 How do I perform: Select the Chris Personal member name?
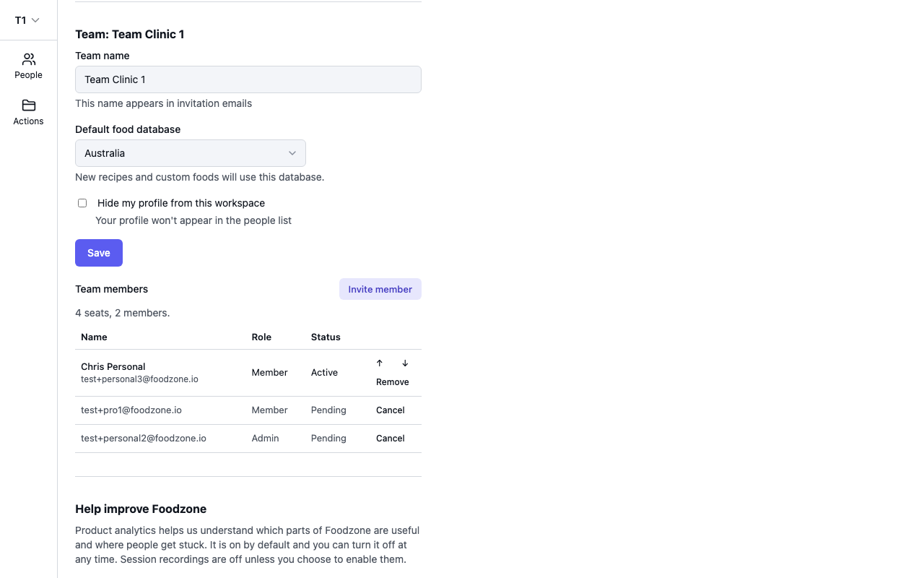click(x=113, y=366)
